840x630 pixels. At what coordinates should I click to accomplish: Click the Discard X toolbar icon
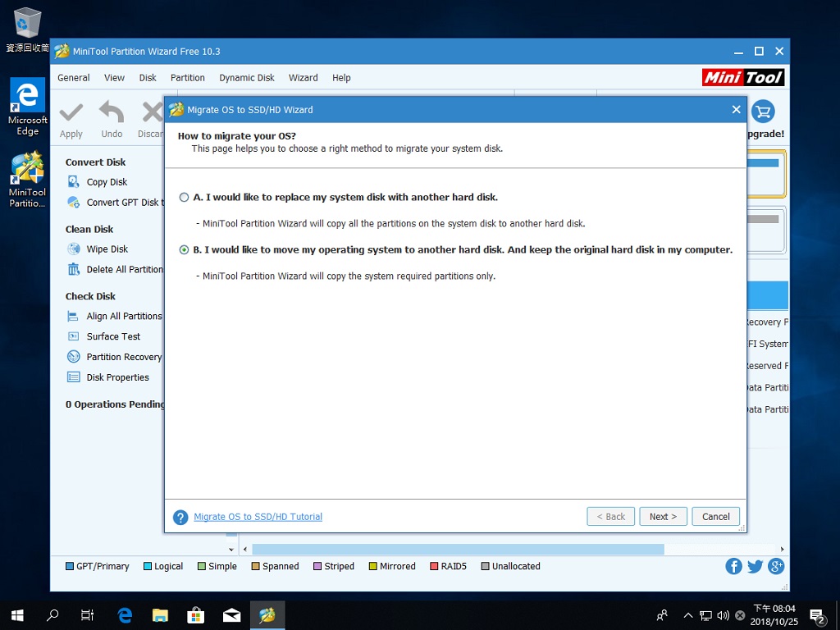(x=152, y=112)
